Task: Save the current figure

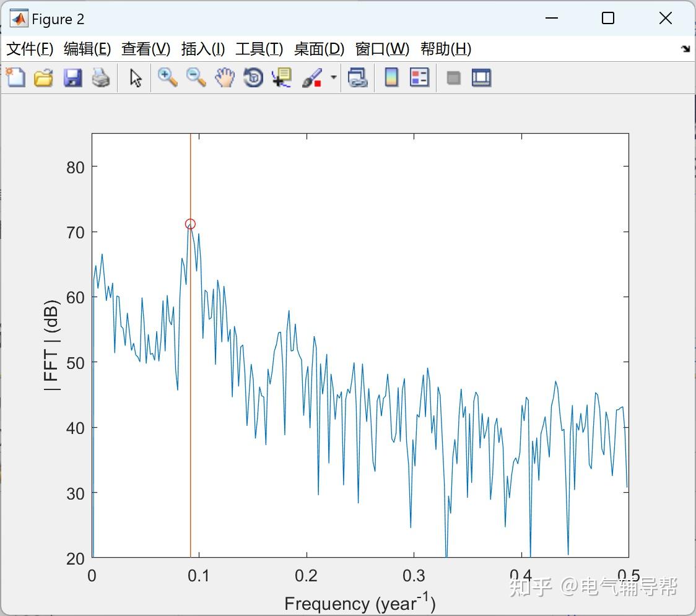Action: 72,77
